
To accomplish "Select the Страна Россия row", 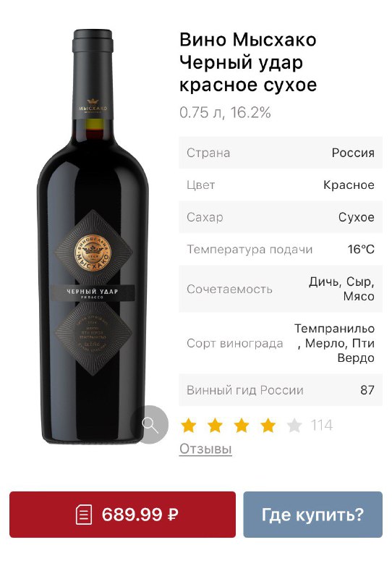I will coord(281,153).
